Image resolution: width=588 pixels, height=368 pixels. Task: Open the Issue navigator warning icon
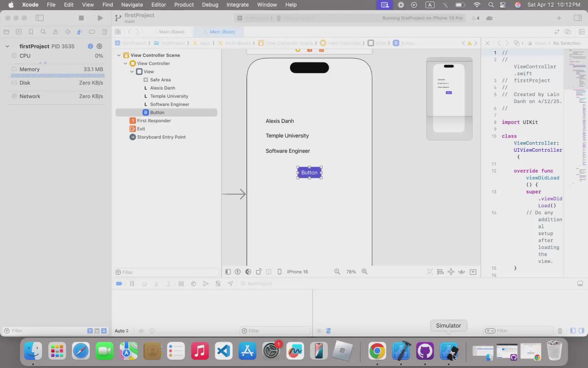pyautogui.click(x=56, y=32)
